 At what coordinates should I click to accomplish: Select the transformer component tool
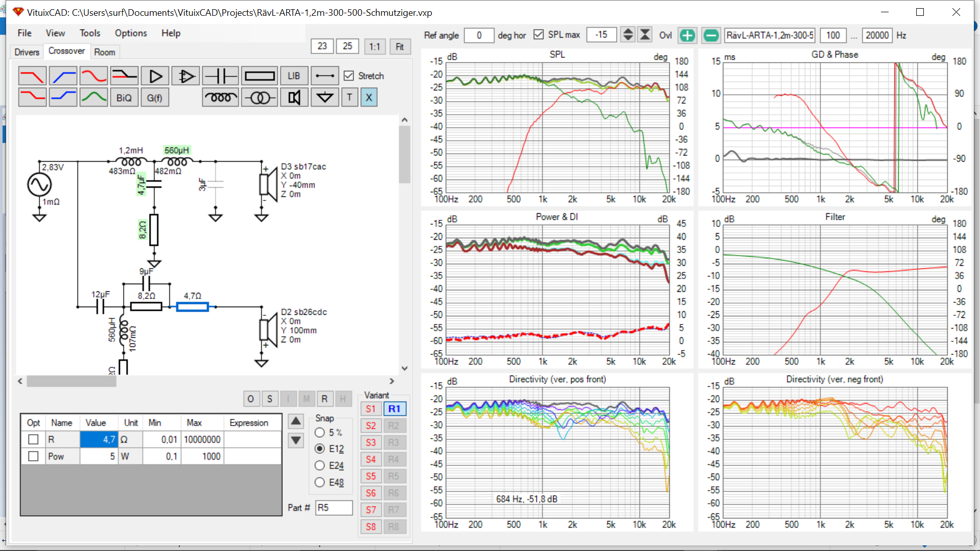(259, 97)
